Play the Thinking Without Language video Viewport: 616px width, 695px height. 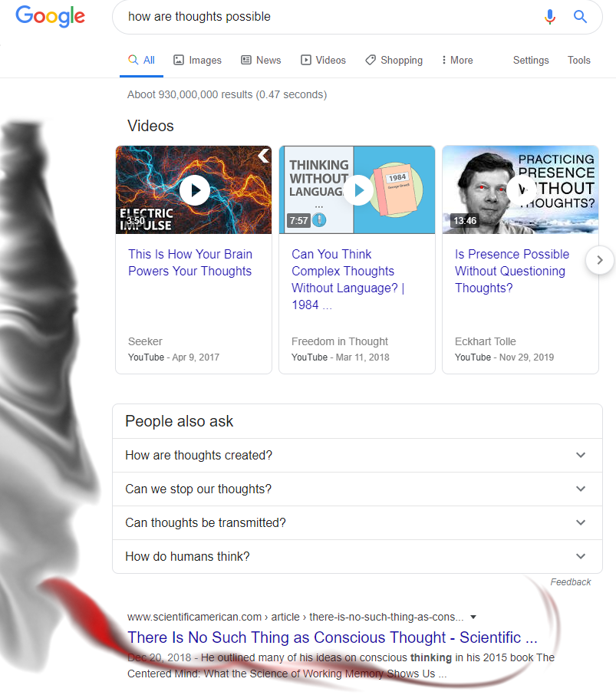(x=357, y=189)
